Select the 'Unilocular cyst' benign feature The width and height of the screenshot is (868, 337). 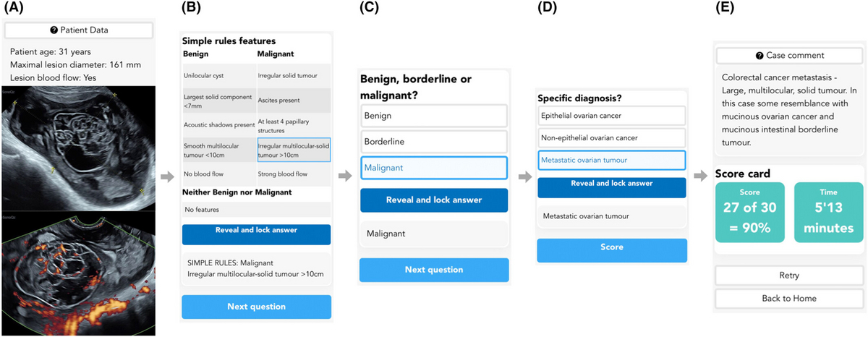tap(219, 74)
